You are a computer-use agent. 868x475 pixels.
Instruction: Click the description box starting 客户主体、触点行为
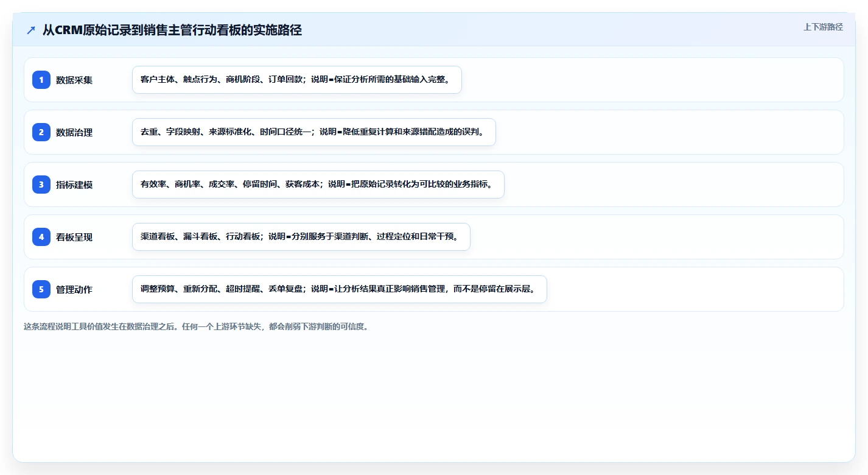pyautogui.click(x=297, y=80)
